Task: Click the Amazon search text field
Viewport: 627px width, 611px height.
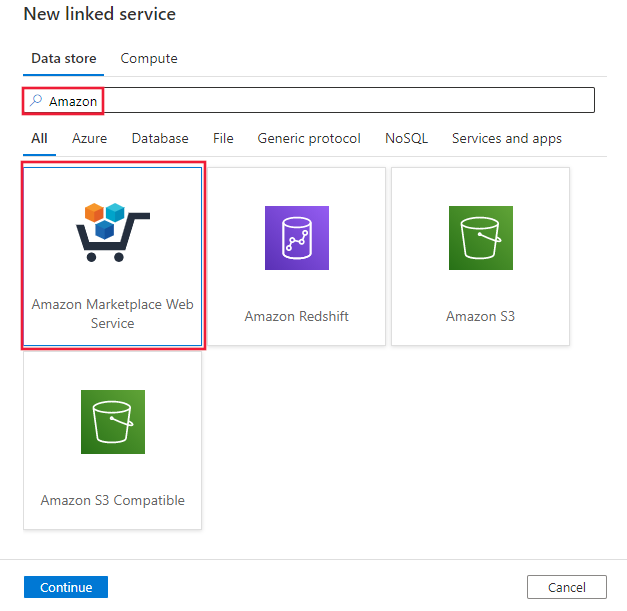Action: click(x=308, y=100)
